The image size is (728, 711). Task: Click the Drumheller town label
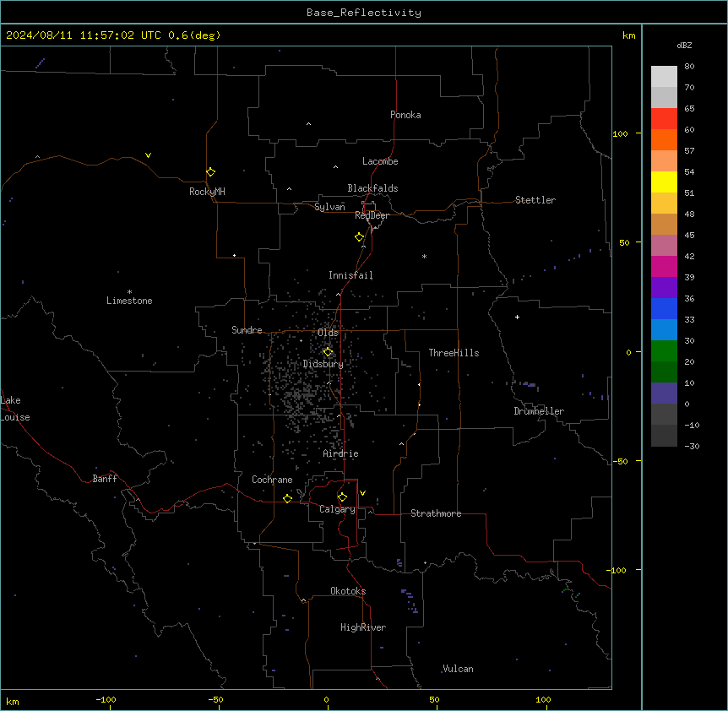pyautogui.click(x=539, y=411)
